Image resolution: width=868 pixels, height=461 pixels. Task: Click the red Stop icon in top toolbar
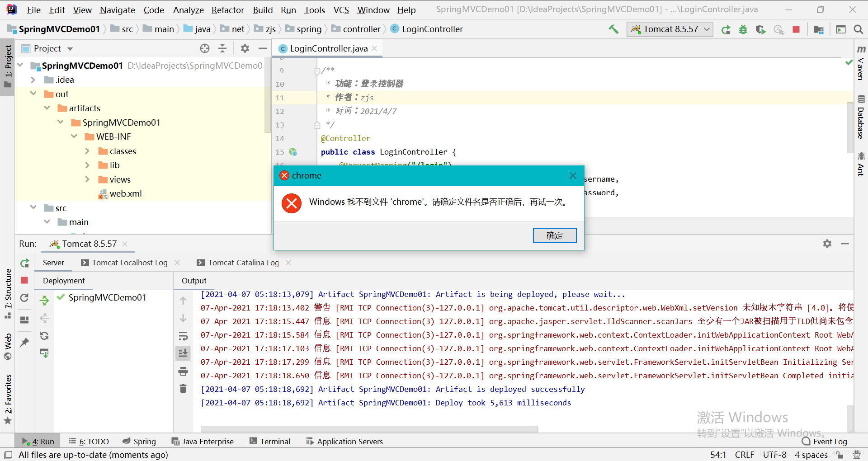(796, 29)
